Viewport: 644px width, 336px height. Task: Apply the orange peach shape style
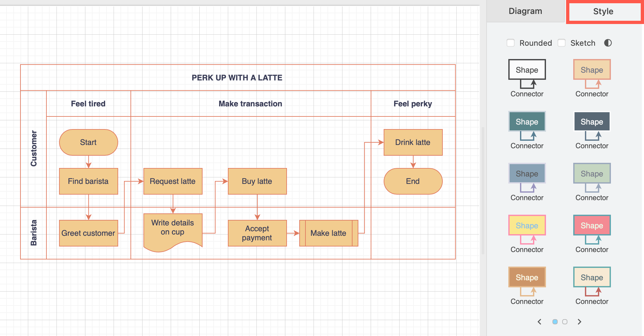click(x=592, y=78)
